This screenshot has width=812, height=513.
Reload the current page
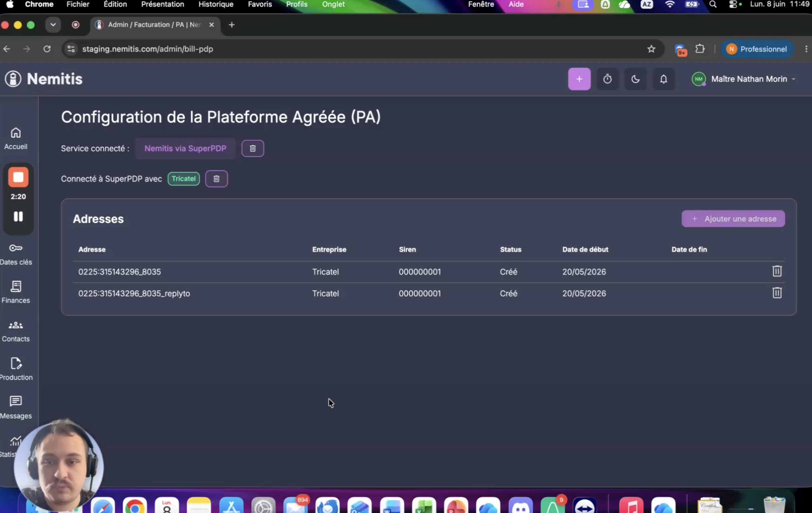pyautogui.click(x=47, y=49)
